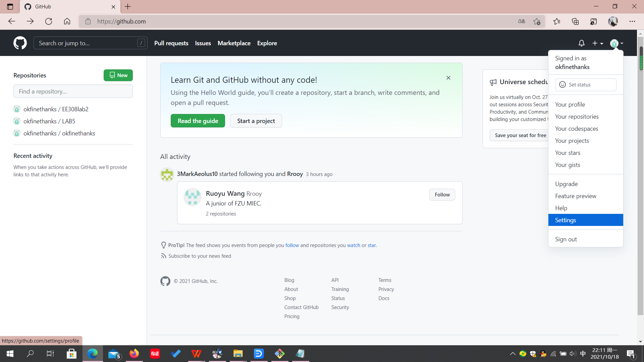Viewport: 644px width, 362px height.
Task: Click the 'watch' link in ProTip
Action: coord(354,245)
